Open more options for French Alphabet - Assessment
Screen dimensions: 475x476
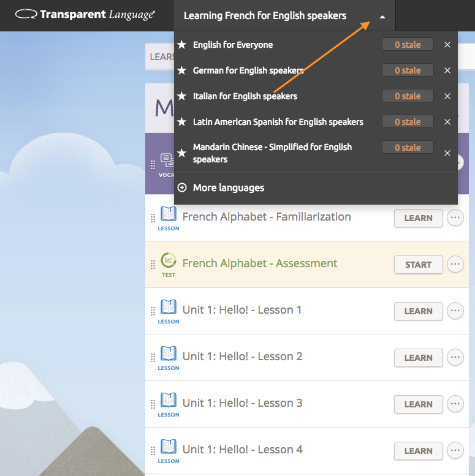[455, 264]
